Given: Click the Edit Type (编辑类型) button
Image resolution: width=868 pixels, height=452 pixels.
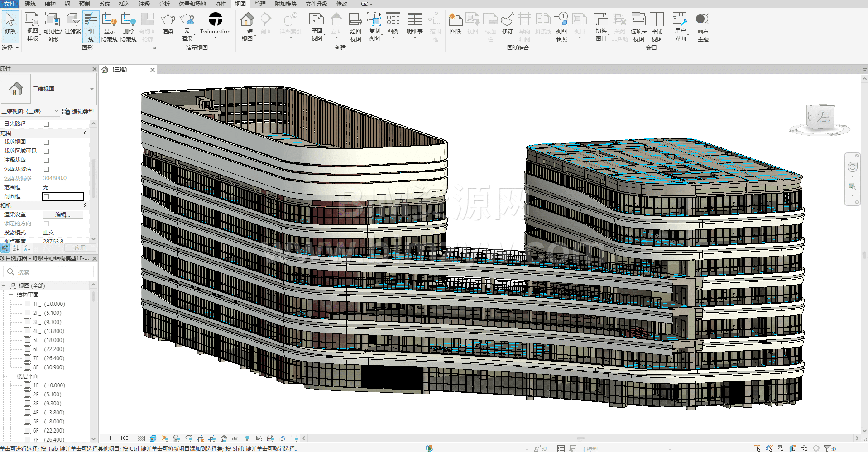Looking at the screenshot, I should coord(78,111).
